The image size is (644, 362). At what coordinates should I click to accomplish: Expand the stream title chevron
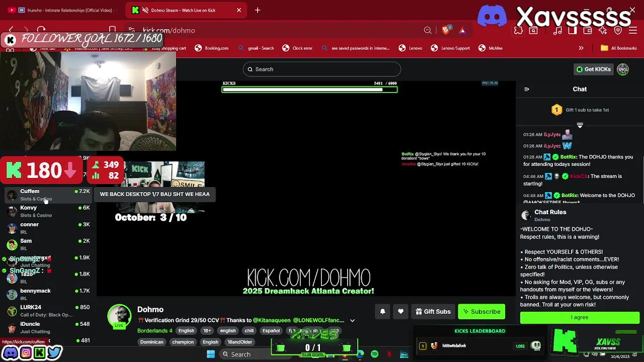[x=352, y=320]
